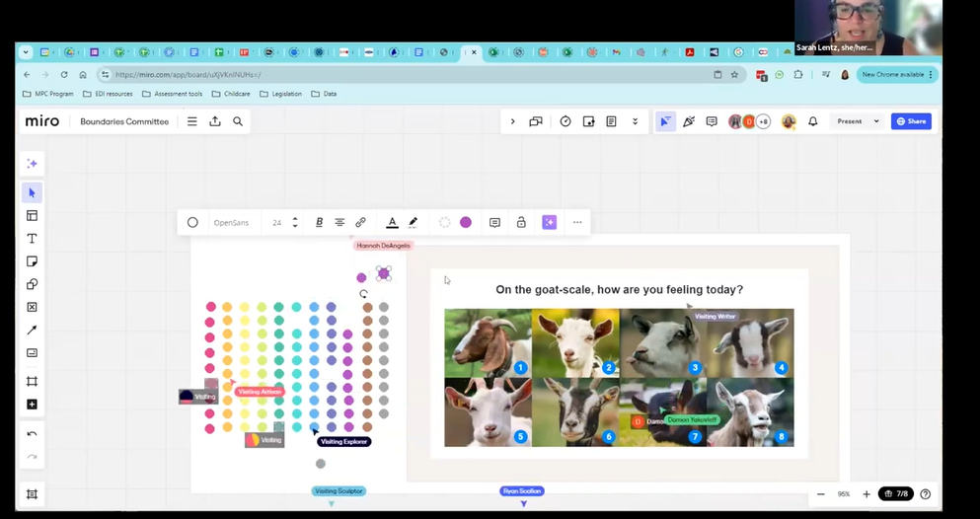Expand more apps double-chevron in top bar
This screenshot has width=980, height=519.
click(x=635, y=121)
